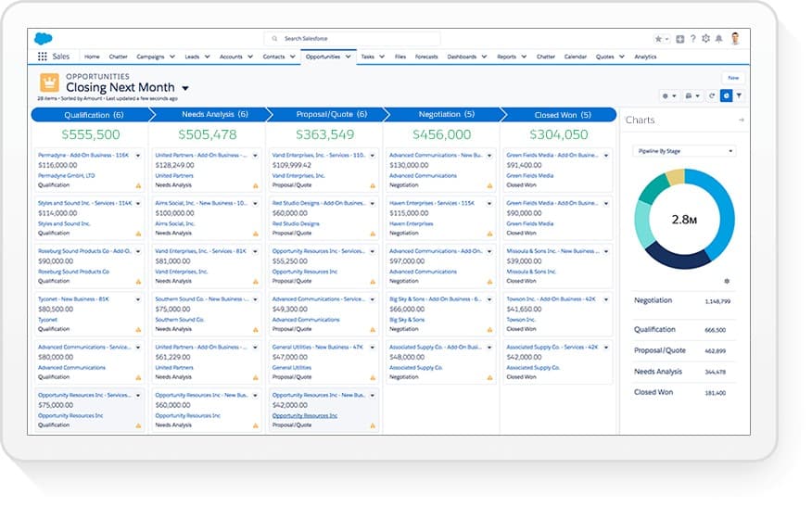Click the yellow donut chart segment

point(675,177)
